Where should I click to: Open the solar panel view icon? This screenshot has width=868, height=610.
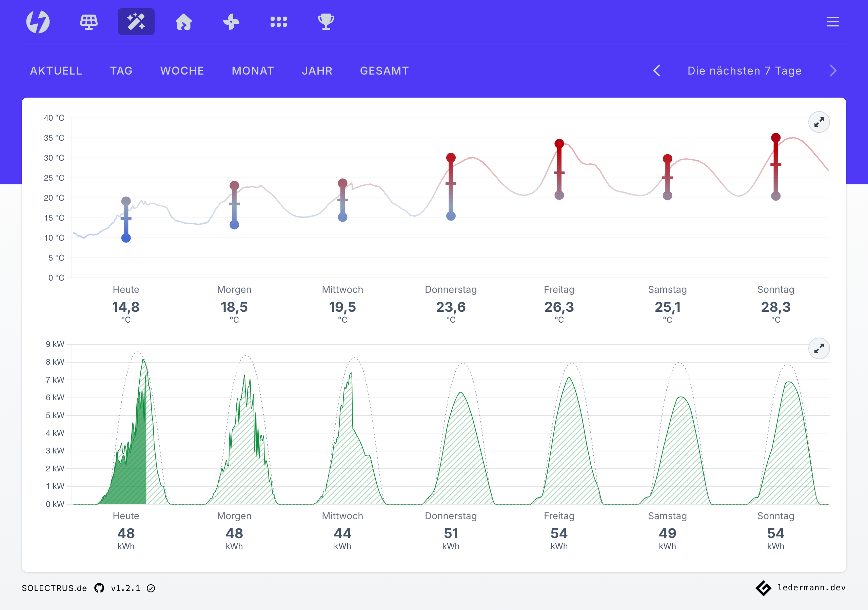tap(89, 22)
